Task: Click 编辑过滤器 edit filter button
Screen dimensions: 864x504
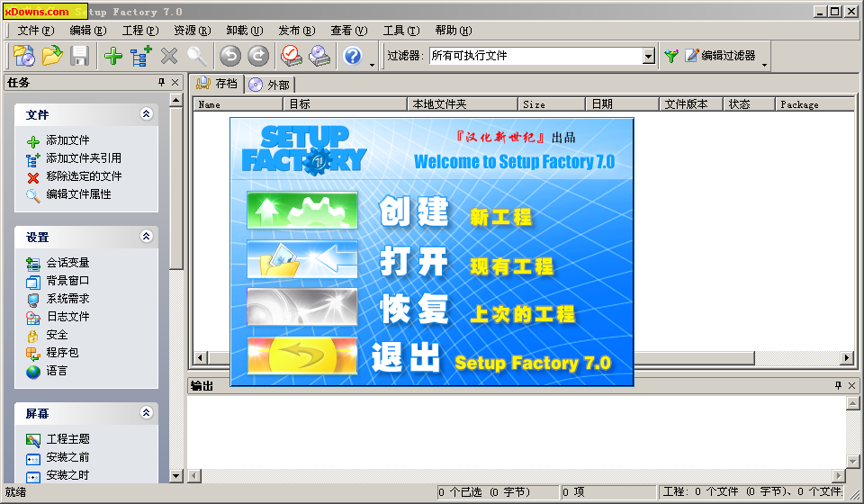Action: [720, 56]
